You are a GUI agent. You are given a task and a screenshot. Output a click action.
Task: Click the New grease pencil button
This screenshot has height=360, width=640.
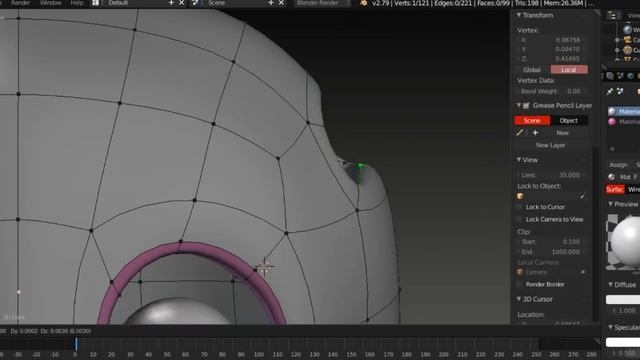pos(562,133)
